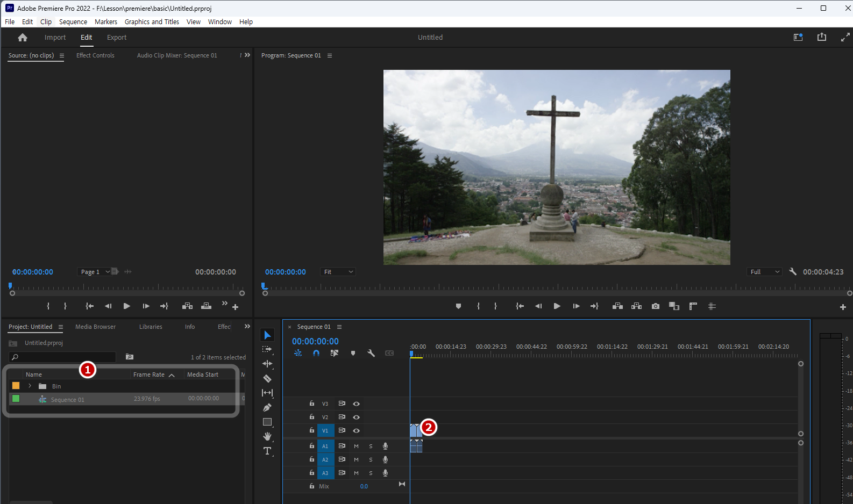Switch to the Media Browser tab
The image size is (853, 504).
click(x=95, y=327)
